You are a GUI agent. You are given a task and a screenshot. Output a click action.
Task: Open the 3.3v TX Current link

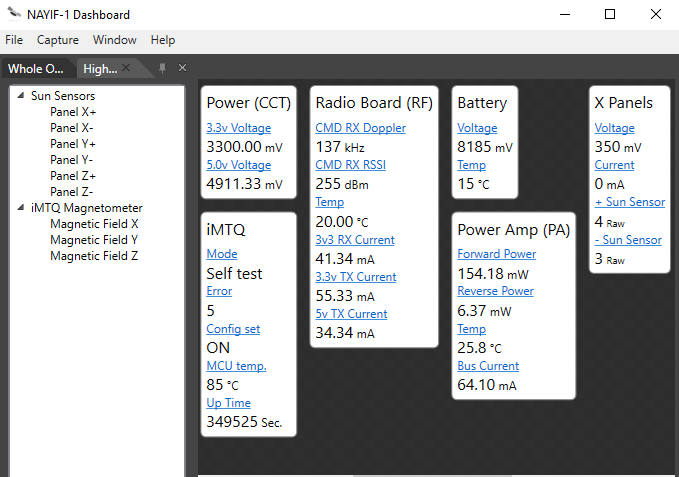(x=356, y=277)
